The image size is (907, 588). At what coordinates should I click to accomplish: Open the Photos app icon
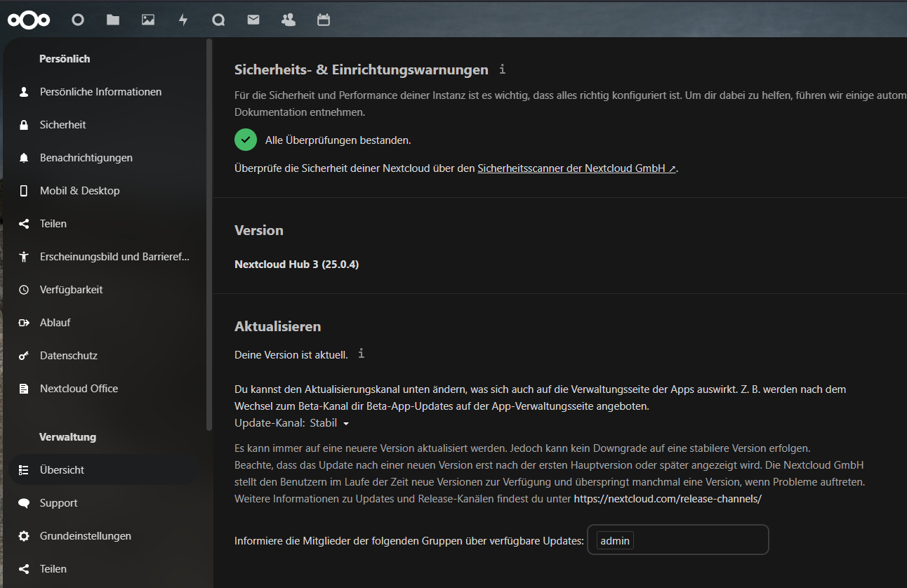pyautogui.click(x=148, y=20)
